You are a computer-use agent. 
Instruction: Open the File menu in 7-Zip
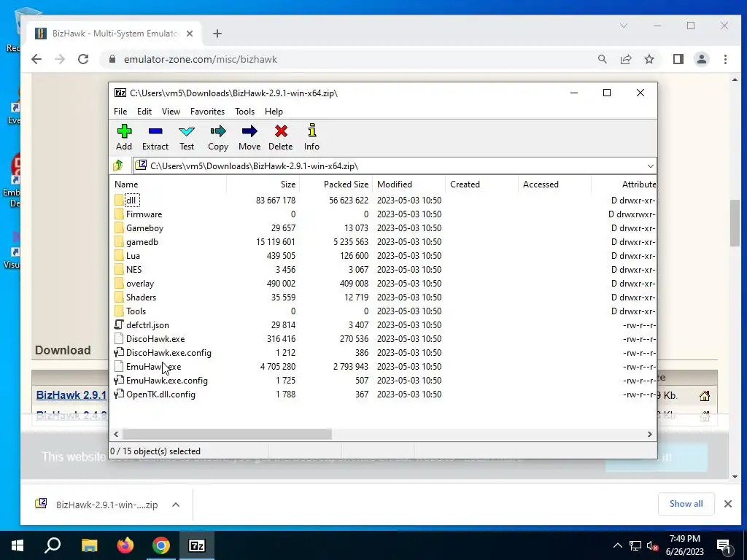(120, 111)
